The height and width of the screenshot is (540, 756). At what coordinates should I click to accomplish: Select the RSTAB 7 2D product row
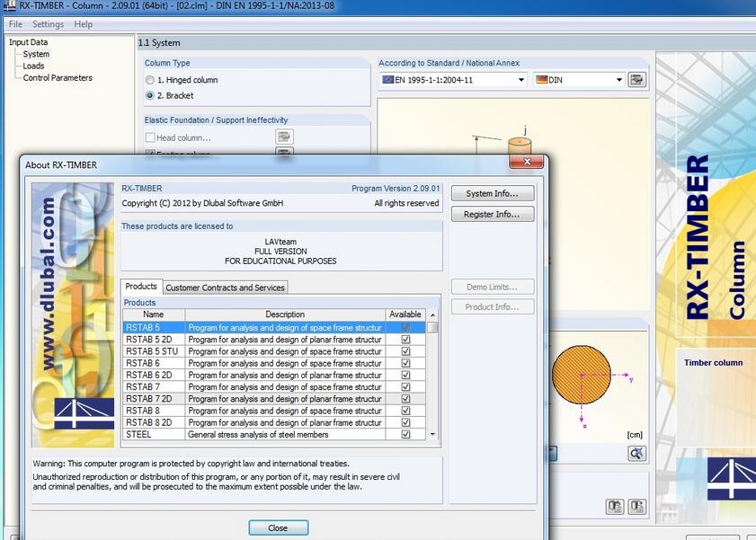pos(274,399)
